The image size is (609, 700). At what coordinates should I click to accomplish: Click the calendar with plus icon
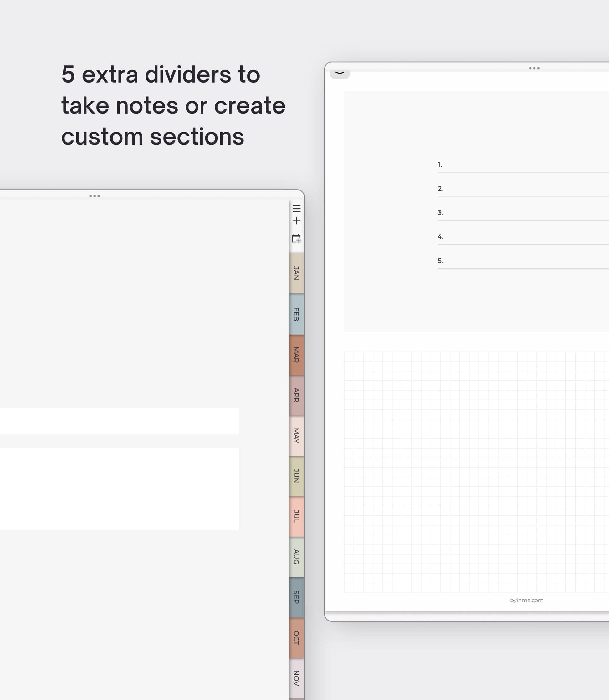click(296, 238)
